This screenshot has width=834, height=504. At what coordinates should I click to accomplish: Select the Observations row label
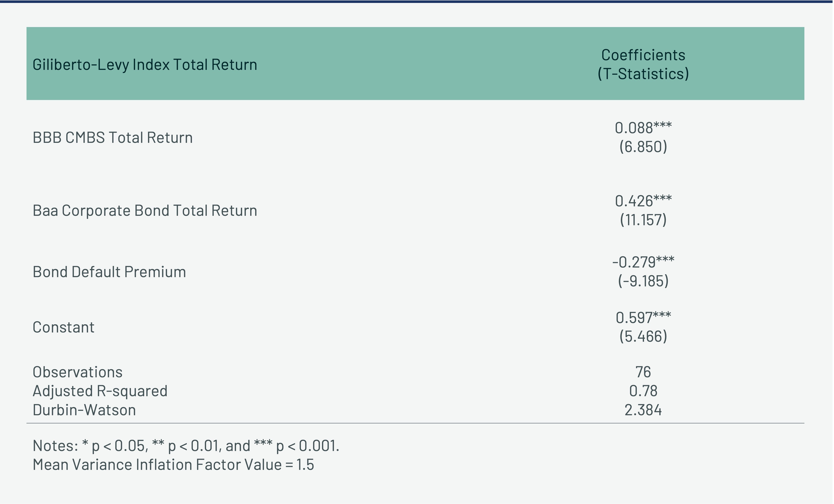coord(77,372)
